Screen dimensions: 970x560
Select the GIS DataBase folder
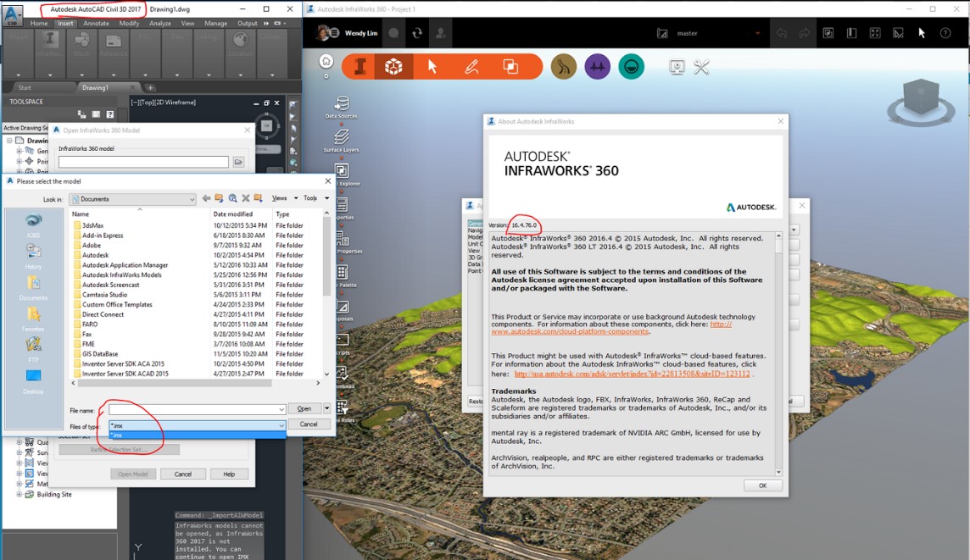[99, 354]
